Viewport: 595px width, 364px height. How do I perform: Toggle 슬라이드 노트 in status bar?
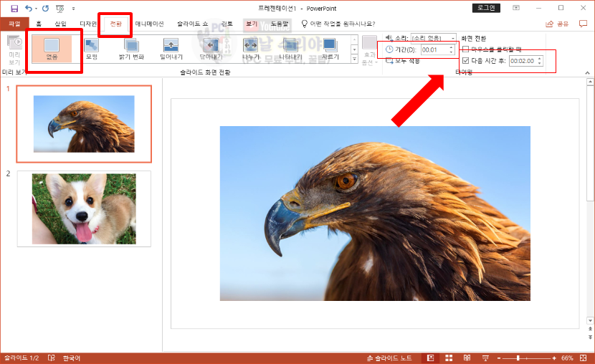pyautogui.click(x=389, y=358)
